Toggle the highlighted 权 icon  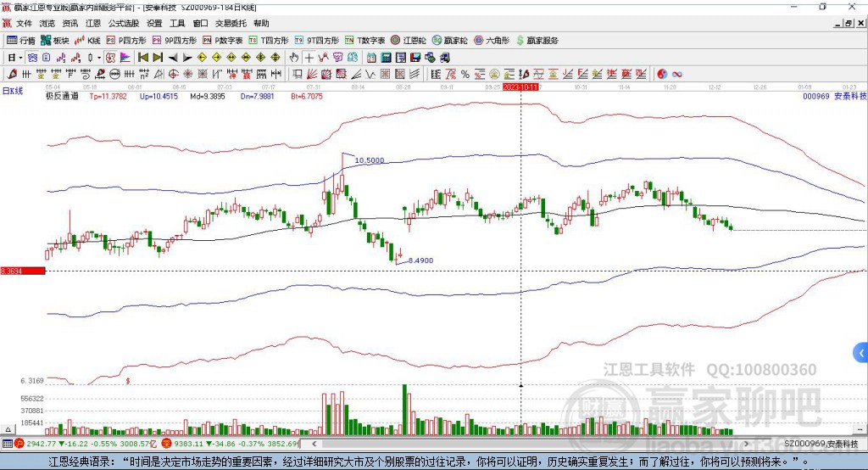point(111,58)
